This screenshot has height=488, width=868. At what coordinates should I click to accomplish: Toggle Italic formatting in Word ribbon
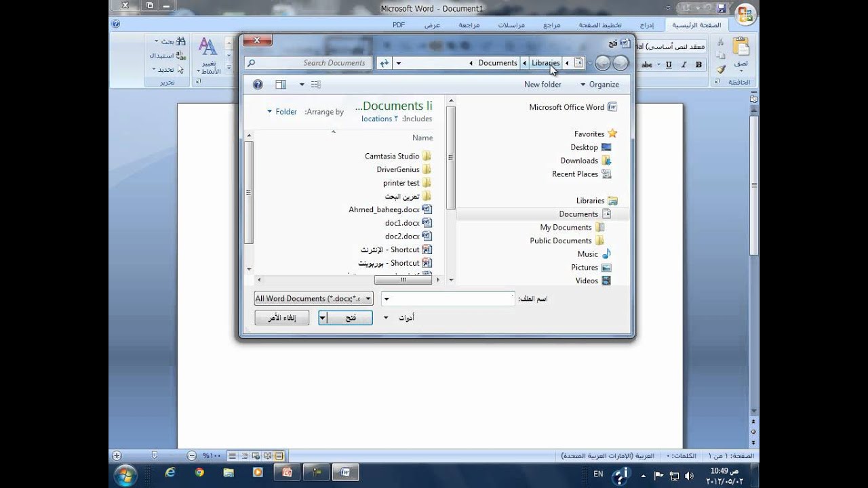(x=684, y=65)
